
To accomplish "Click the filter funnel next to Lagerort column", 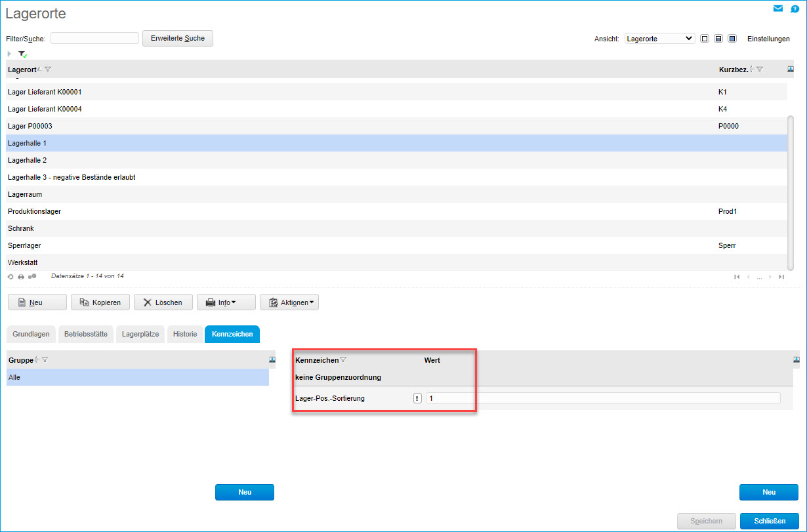I will pyautogui.click(x=48, y=70).
